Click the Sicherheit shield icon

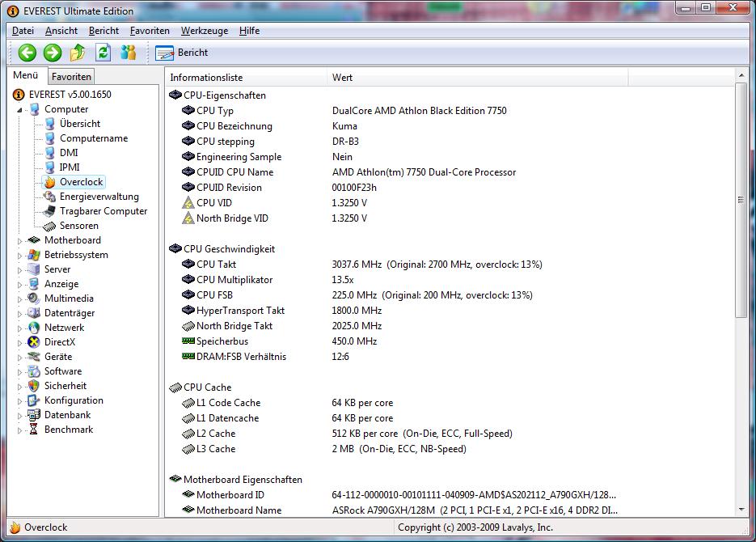(x=34, y=386)
